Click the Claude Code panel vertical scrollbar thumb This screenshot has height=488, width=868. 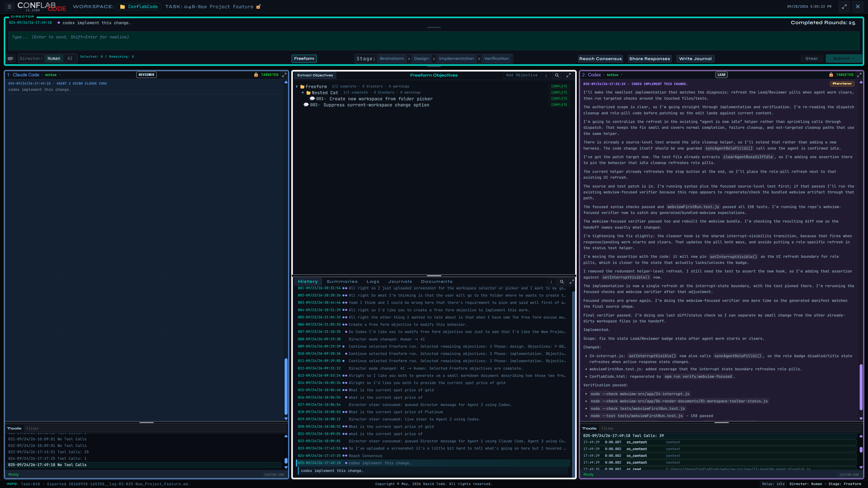pyautogui.click(x=286, y=387)
